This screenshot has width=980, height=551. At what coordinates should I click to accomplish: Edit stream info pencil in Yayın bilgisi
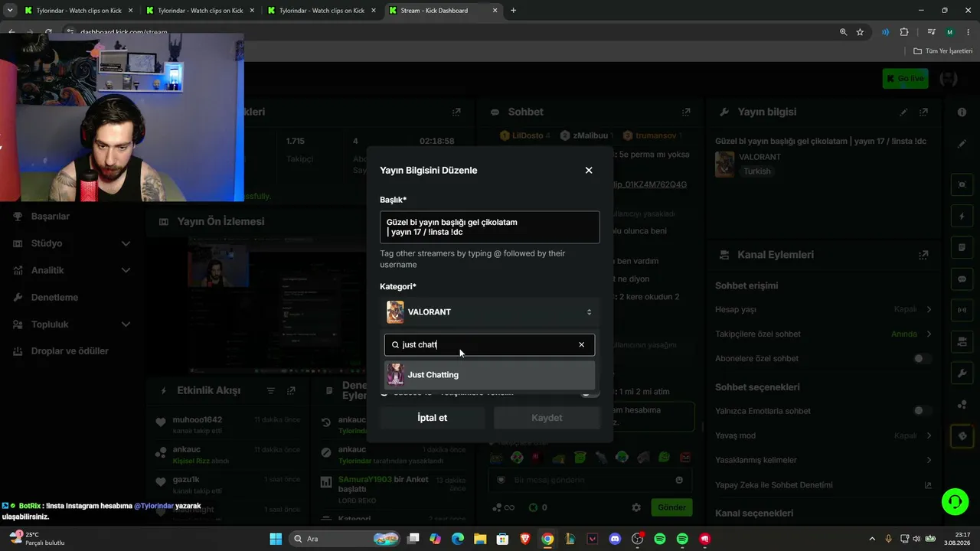(x=903, y=112)
